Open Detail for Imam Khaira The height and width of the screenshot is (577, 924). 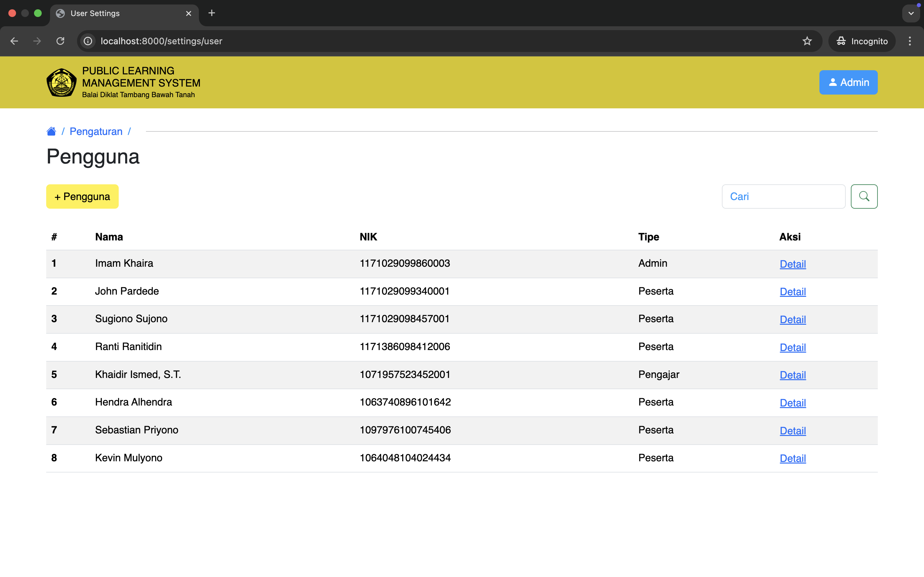(792, 264)
